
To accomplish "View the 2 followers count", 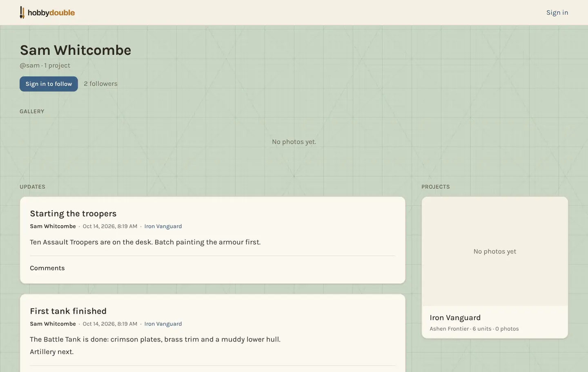I will pyautogui.click(x=100, y=84).
